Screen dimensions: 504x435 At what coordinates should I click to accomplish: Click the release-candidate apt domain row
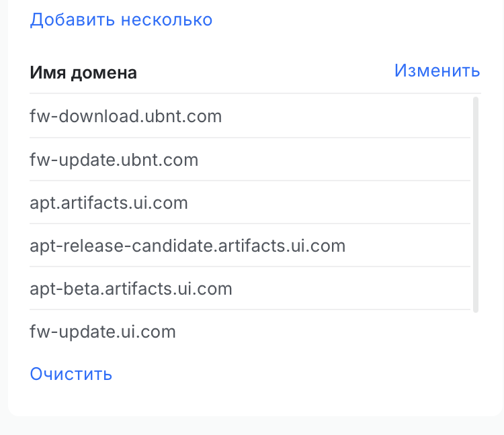click(x=187, y=246)
